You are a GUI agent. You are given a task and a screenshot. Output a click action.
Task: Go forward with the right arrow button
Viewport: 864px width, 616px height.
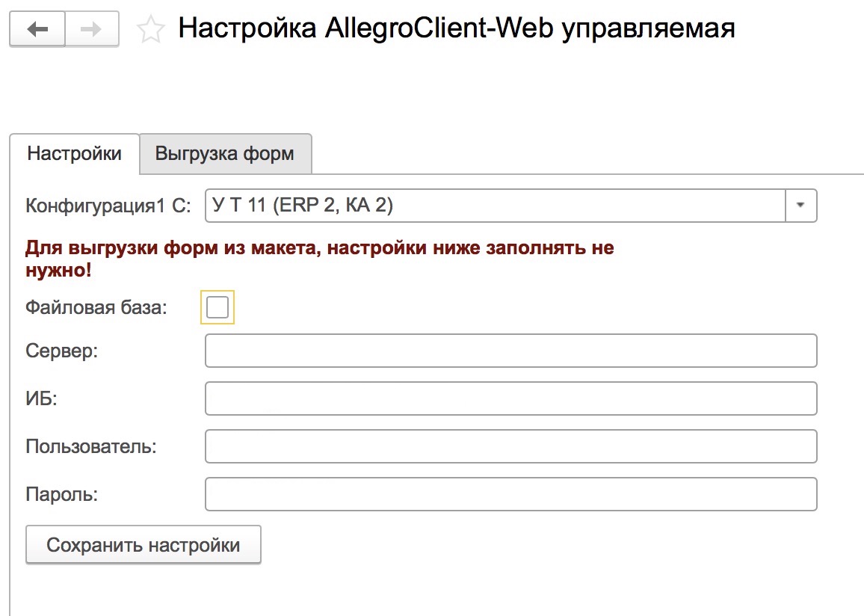point(92,28)
